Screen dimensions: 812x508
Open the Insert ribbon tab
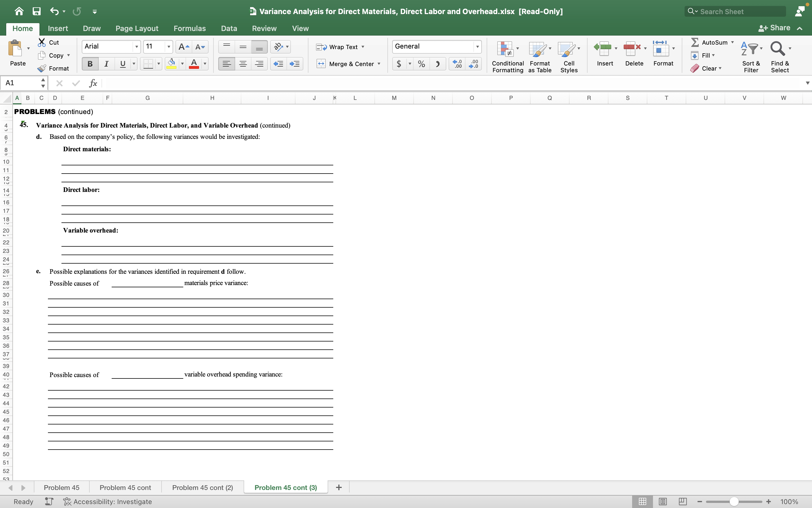click(58, 29)
